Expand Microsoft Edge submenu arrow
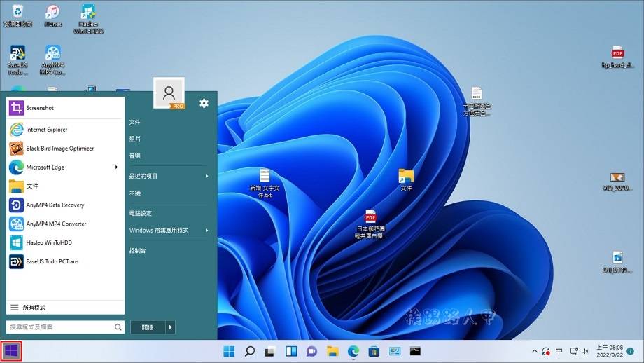 (116, 167)
